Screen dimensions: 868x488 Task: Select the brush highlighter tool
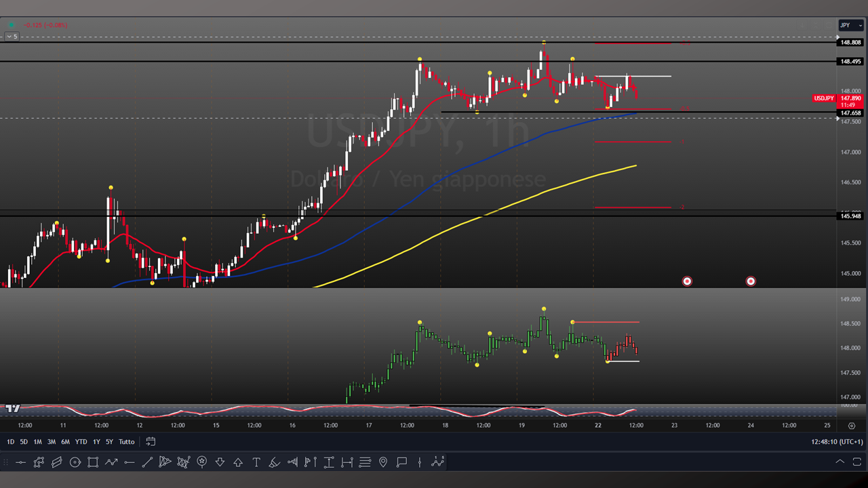click(x=274, y=462)
